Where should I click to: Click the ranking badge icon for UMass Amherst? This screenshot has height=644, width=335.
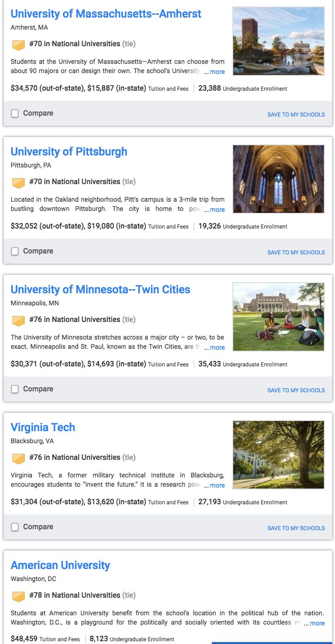click(x=18, y=45)
